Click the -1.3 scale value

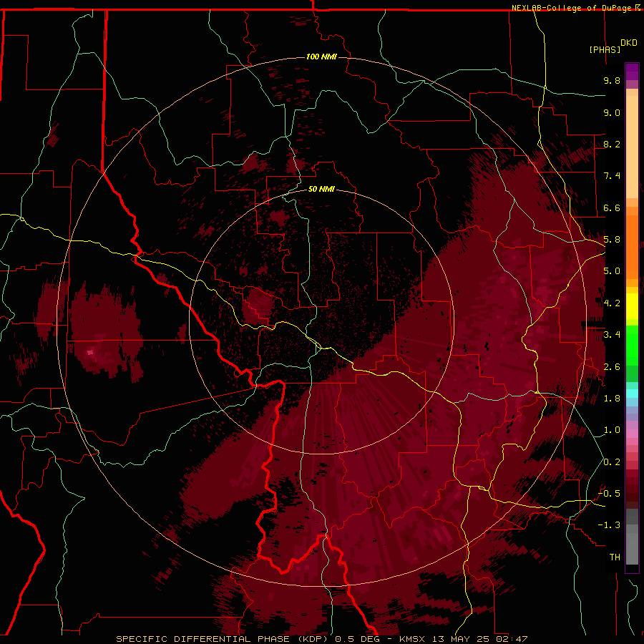pyautogui.click(x=609, y=525)
